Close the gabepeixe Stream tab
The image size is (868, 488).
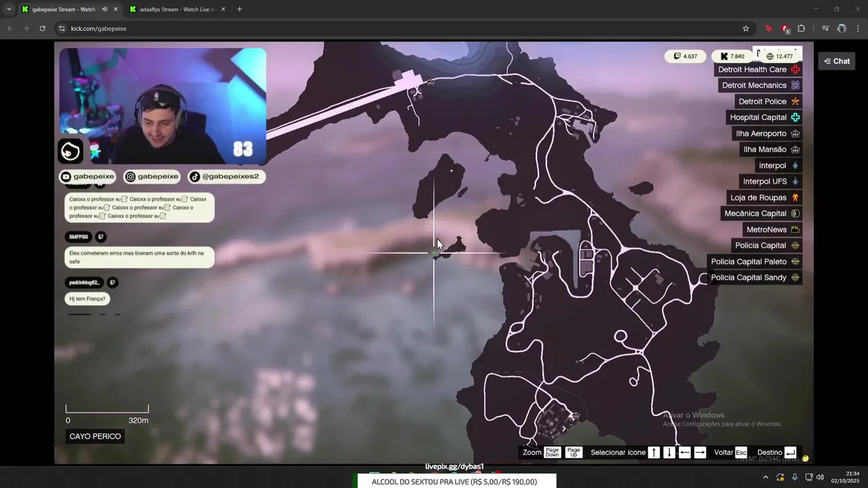[x=115, y=9]
